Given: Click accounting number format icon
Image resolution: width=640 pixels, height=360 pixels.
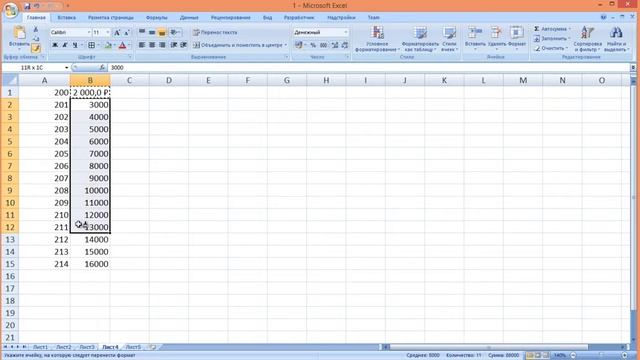Looking at the screenshot, I should 298,45.
